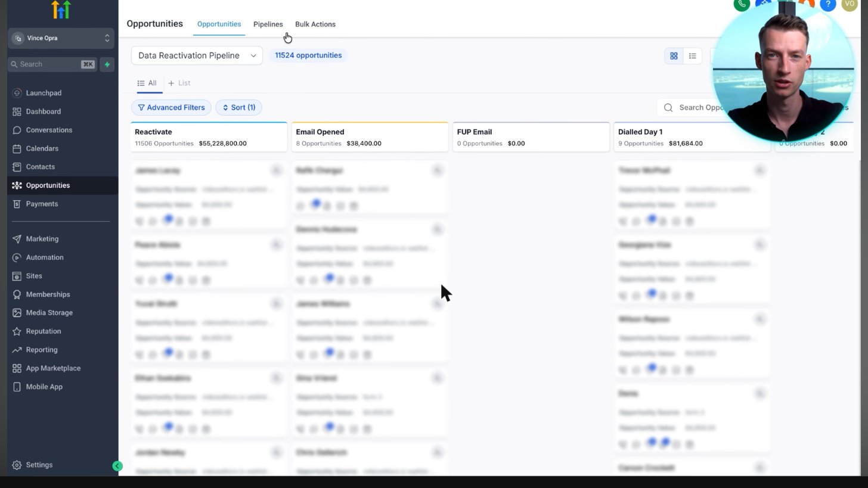This screenshot has width=868, height=488.
Task: Click the FUP Email stage header
Action: click(x=531, y=137)
